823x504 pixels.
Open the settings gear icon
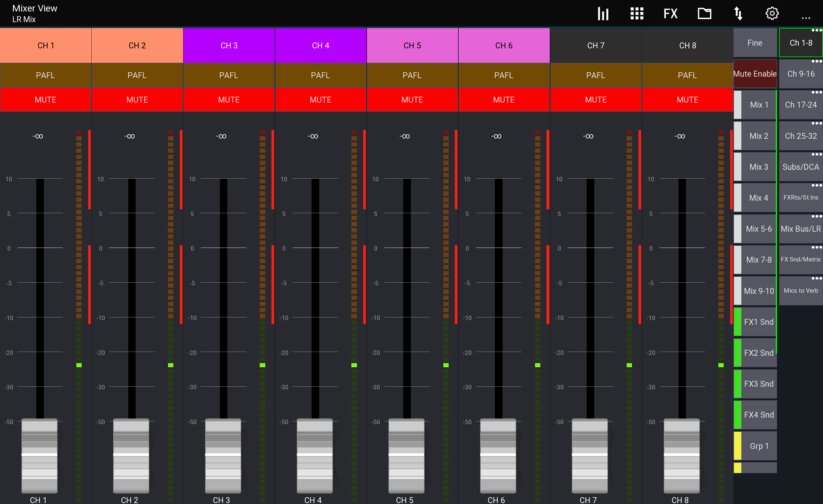coord(772,14)
